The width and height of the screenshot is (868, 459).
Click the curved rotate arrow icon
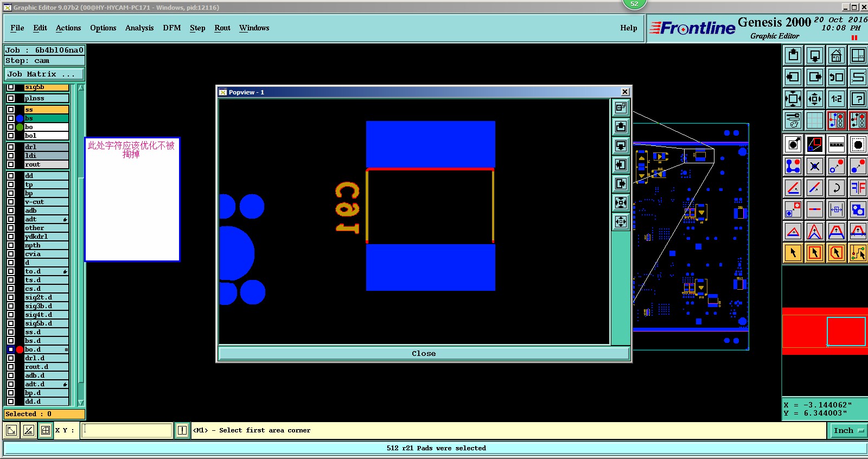coord(837,188)
